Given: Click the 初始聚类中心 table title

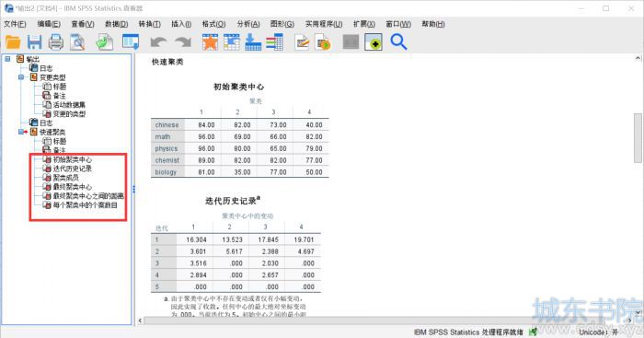Looking at the screenshot, I should 238,87.
